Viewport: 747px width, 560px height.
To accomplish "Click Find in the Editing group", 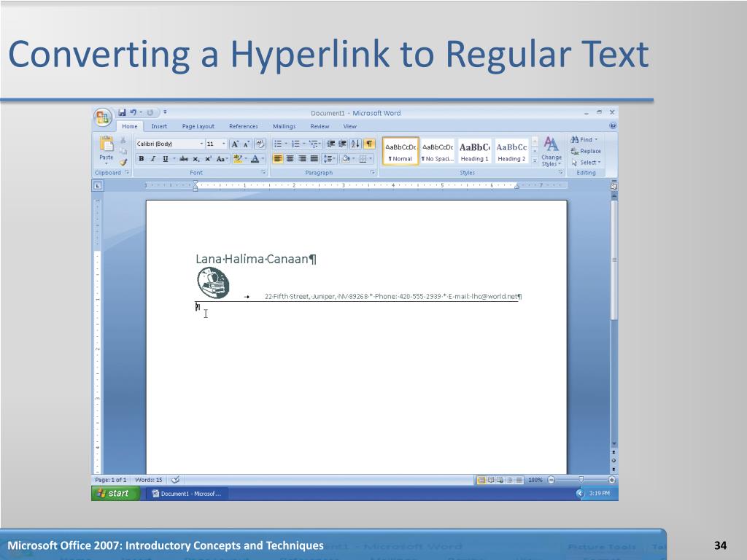I will tap(584, 139).
